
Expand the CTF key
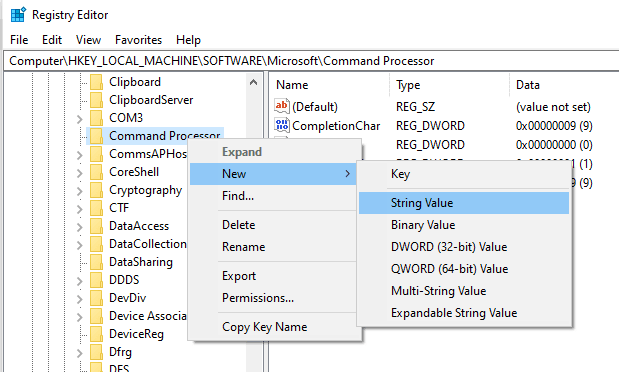[x=80, y=209]
